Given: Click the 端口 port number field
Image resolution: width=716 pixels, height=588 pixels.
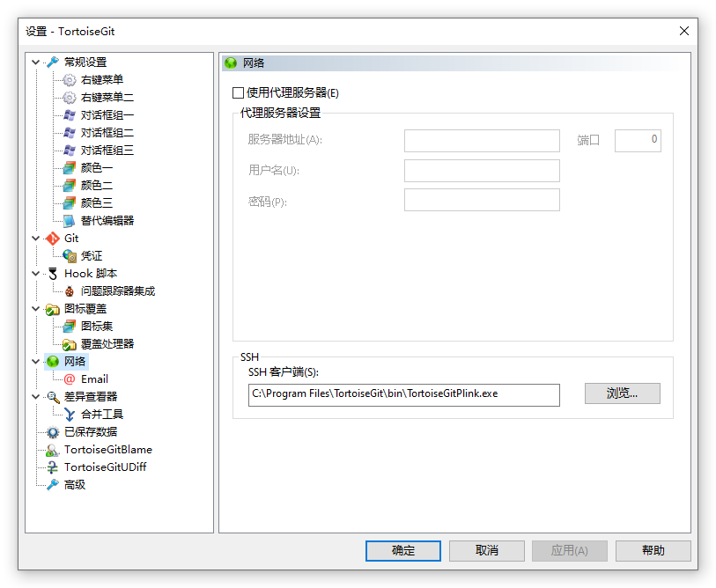Looking at the screenshot, I should 638,141.
